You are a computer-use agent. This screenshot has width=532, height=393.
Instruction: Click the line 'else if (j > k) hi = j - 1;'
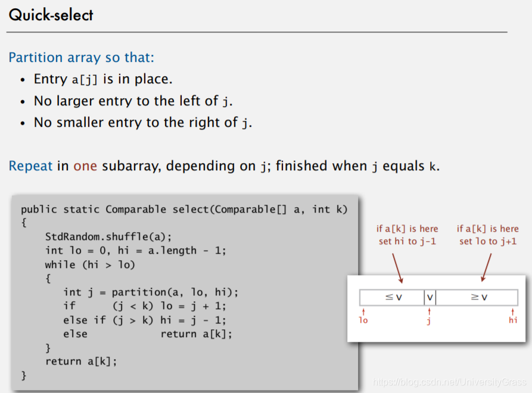pyautogui.click(x=145, y=320)
